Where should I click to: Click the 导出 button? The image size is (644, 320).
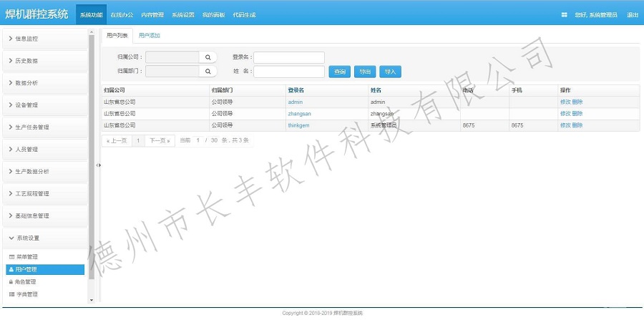click(x=365, y=72)
